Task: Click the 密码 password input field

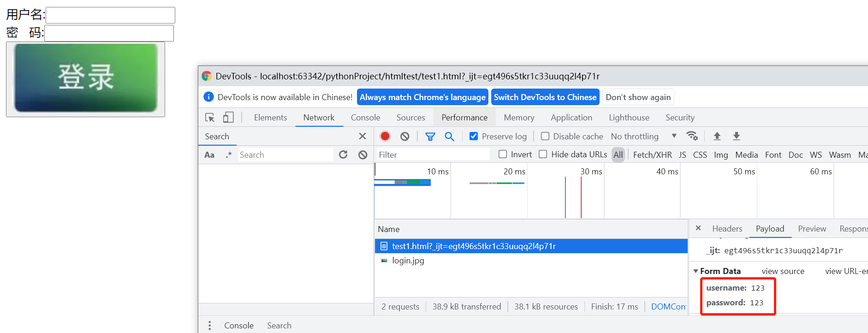Action: (x=109, y=33)
